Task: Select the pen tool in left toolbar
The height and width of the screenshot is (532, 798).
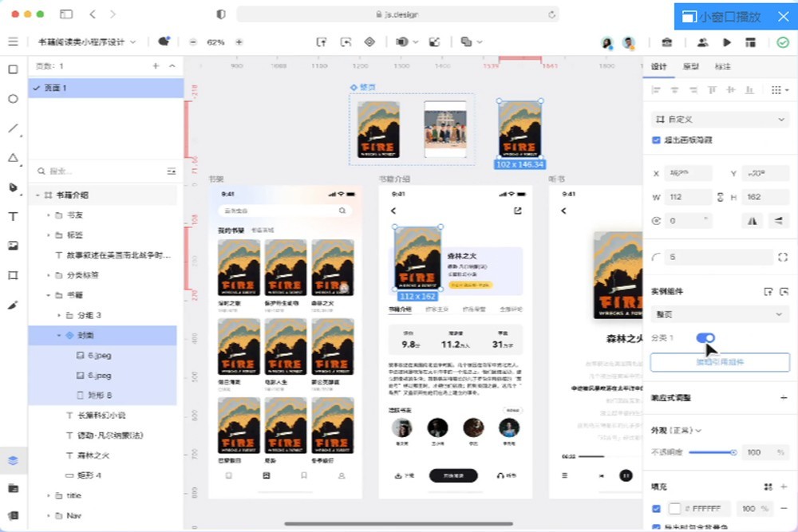Action: tap(14, 187)
